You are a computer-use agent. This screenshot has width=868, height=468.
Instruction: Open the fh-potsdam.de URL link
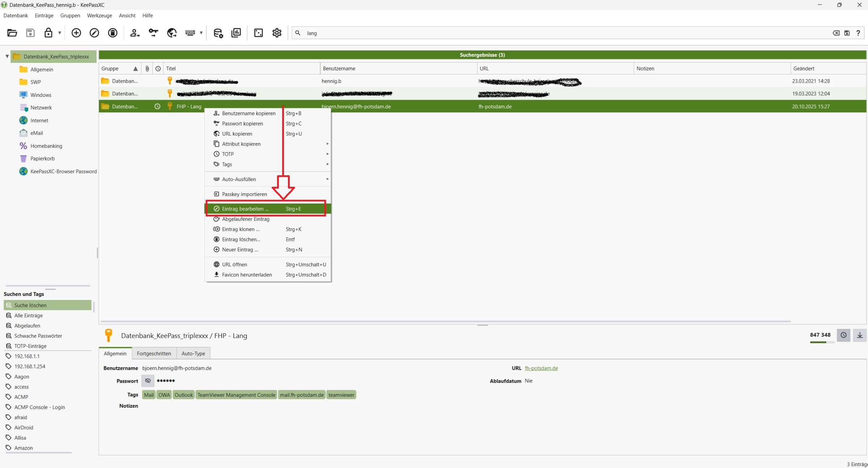541,368
